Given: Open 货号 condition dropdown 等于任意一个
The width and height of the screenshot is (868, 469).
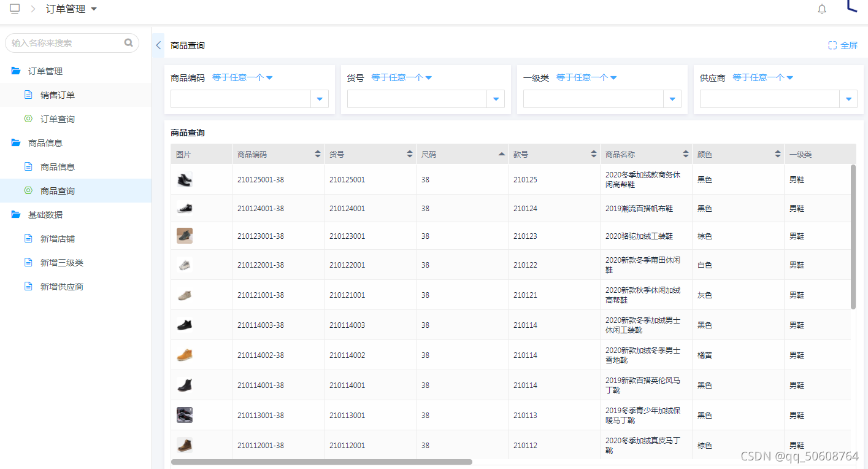Looking at the screenshot, I should click(402, 78).
